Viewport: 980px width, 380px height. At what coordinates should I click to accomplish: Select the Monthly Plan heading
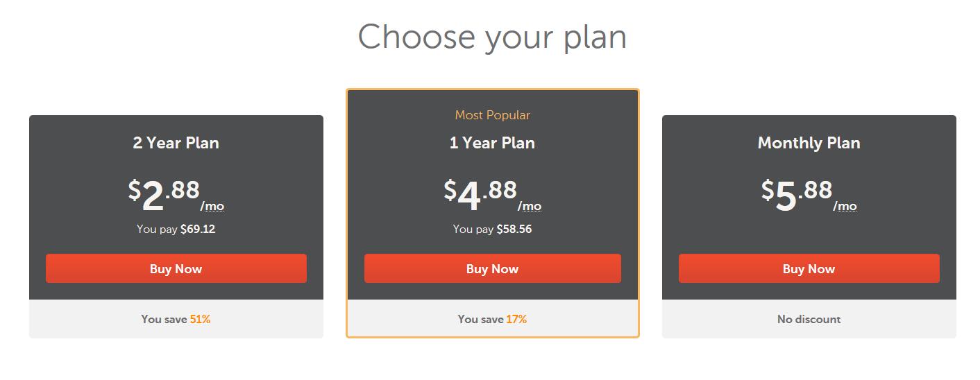click(x=809, y=143)
